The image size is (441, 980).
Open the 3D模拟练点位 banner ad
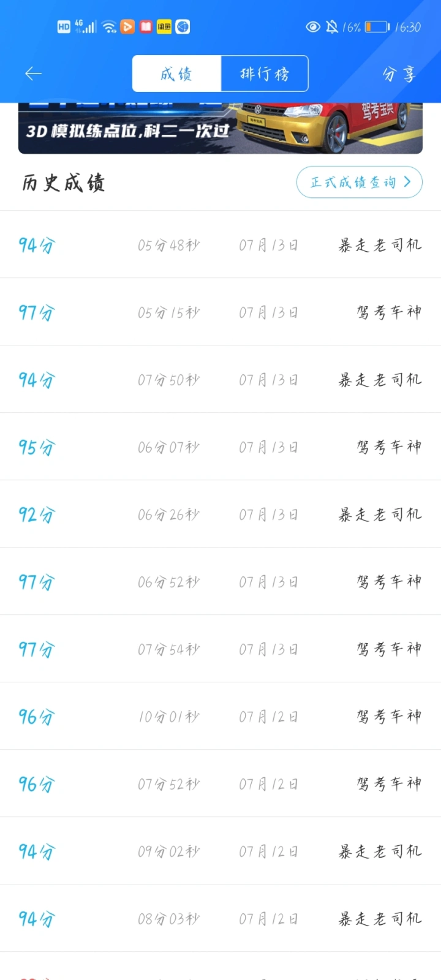pyautogui.click(x=221, y=128)
